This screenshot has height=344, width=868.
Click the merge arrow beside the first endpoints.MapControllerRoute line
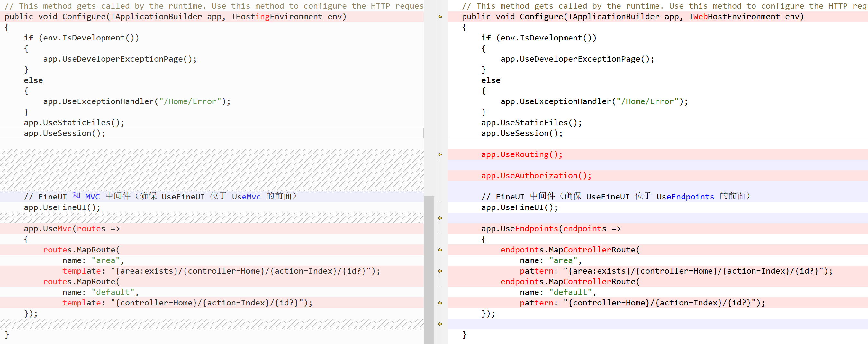click(440, 250)
